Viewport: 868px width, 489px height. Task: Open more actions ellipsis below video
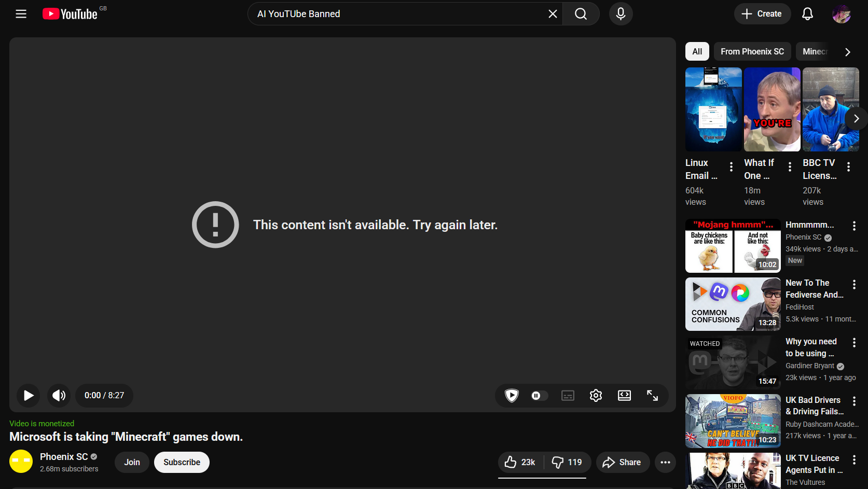pyautogui.click(x=665, y=462)
